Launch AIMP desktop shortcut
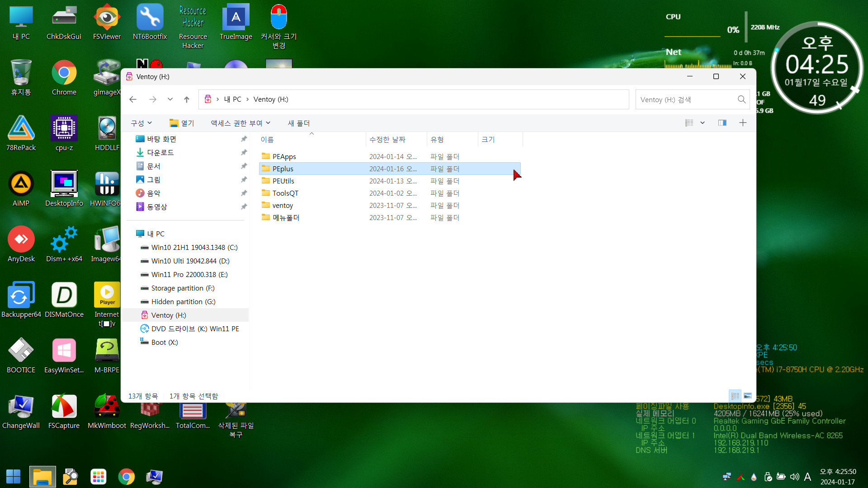Image resolution: width=868 pixels, height=488 pixels. tap(21, 189)
